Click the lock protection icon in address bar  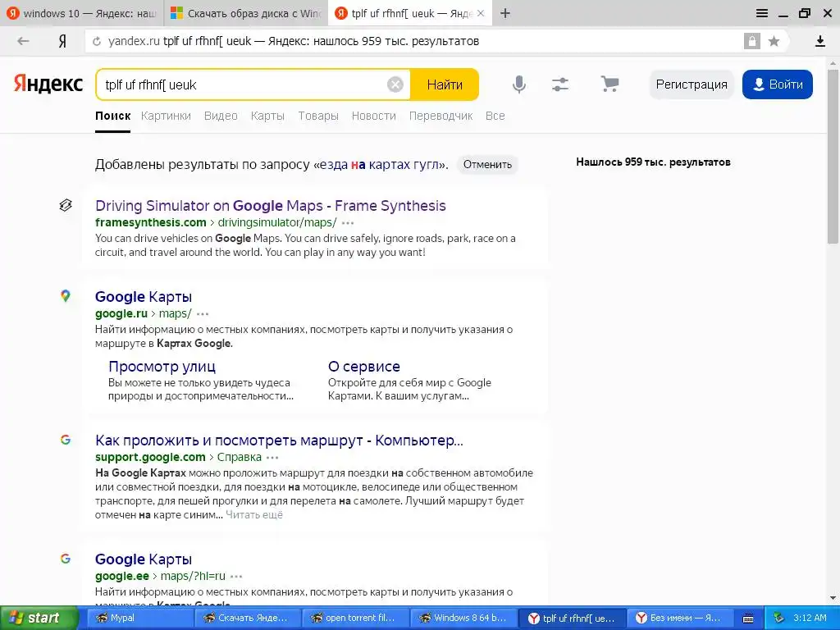point(751,41)
